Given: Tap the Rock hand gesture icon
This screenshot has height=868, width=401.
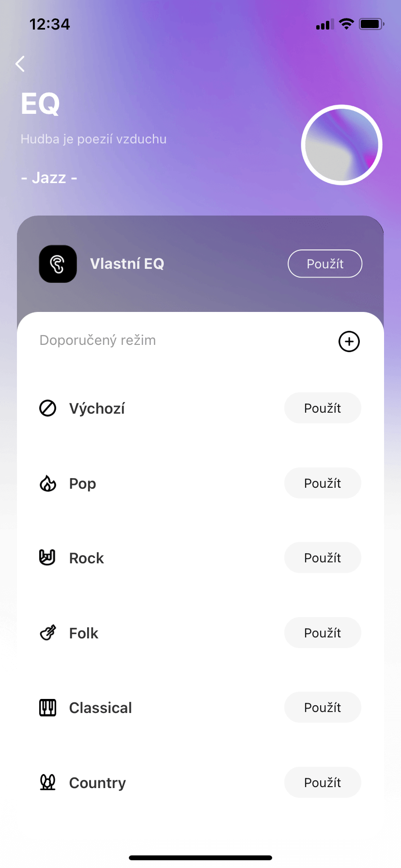Looking at the screenshot, I should pyautogui.click(x=47, y=558).
